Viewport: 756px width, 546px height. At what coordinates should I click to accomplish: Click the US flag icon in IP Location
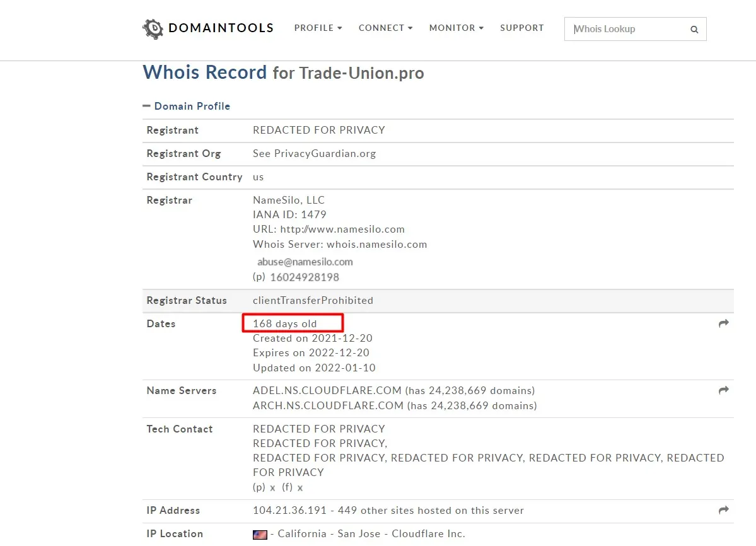point(260,535)
